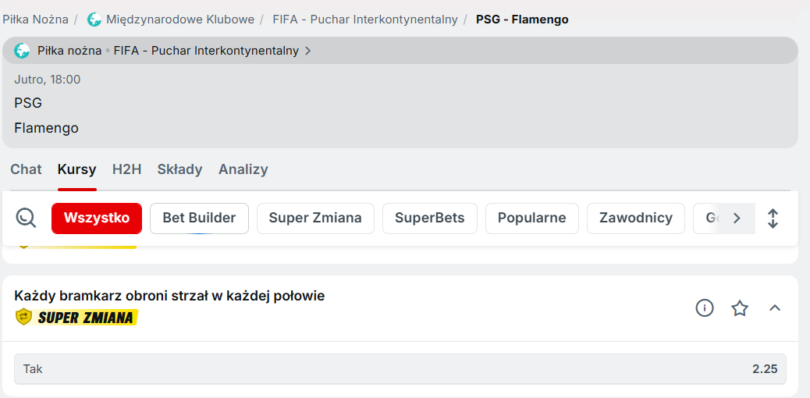Click the search magnifier icon
Screen dimensions: 810x398
26,218
